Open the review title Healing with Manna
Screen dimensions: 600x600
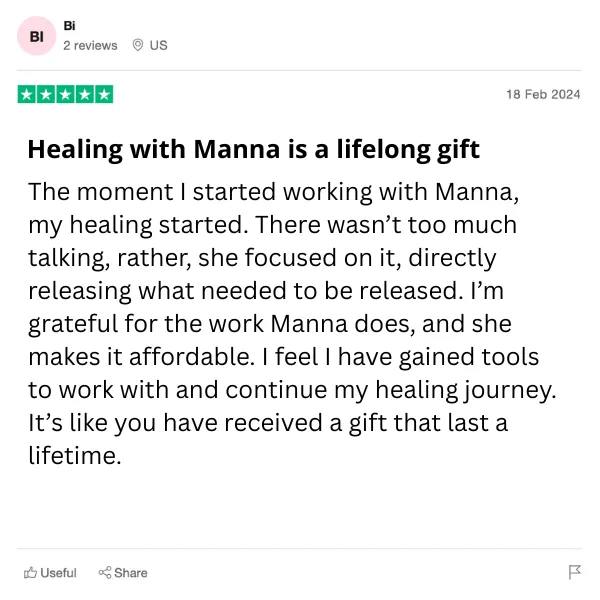254,149
